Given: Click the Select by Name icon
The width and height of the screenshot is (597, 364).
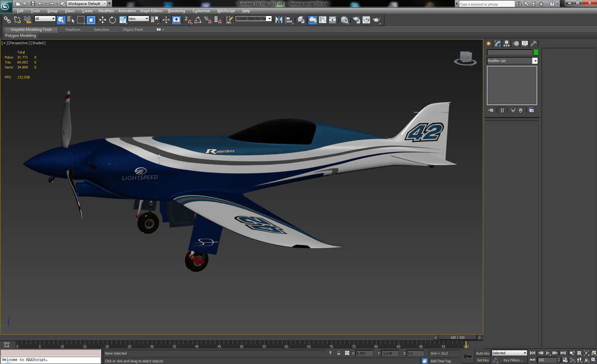Looking at the screenshot, I should pyautogui.click(x=71, y=20).
